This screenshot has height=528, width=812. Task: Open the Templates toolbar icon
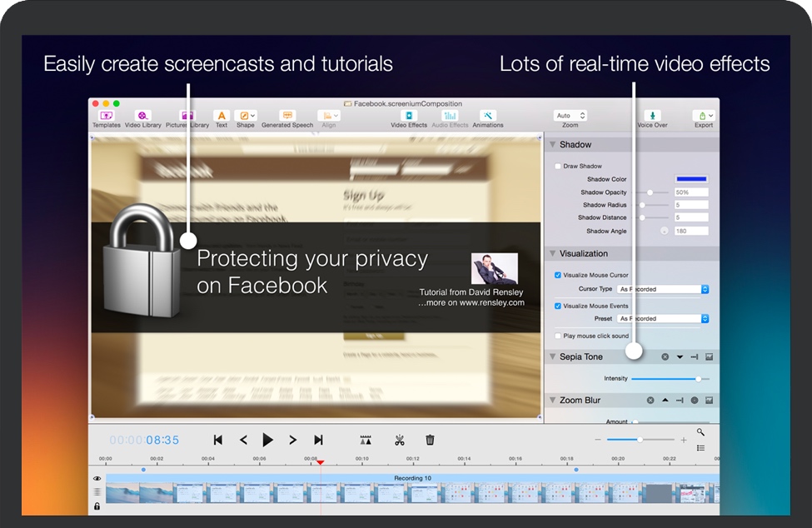point(106,117)
